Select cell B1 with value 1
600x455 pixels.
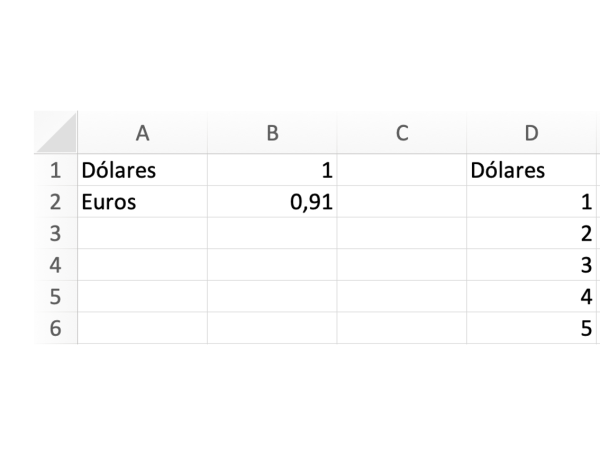click(271, 170)
